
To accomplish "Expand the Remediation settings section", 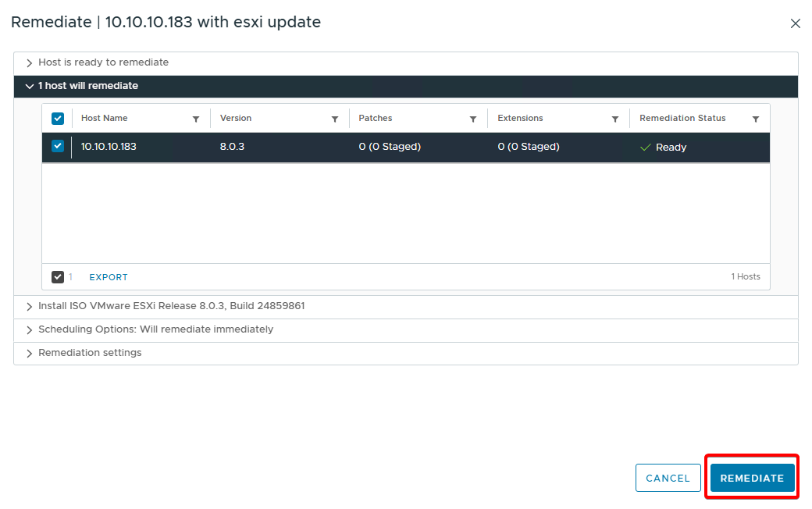I will (30, 354).
